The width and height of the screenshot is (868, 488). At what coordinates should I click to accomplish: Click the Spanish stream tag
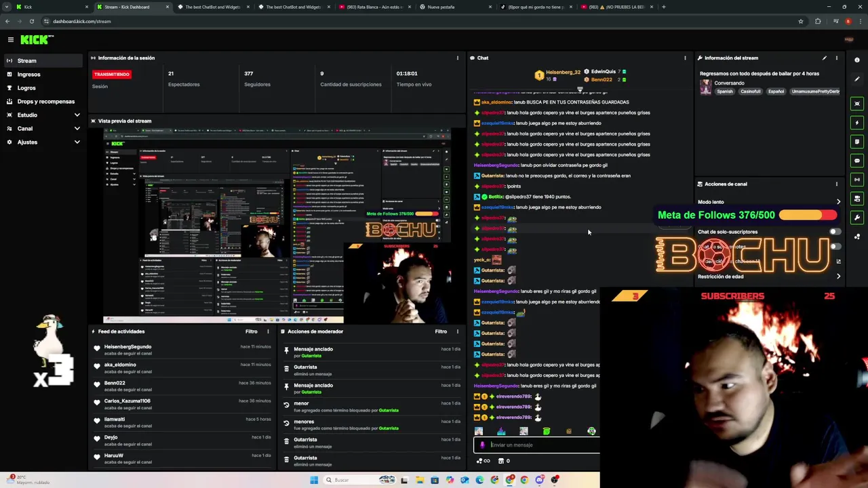pos(725,91)
